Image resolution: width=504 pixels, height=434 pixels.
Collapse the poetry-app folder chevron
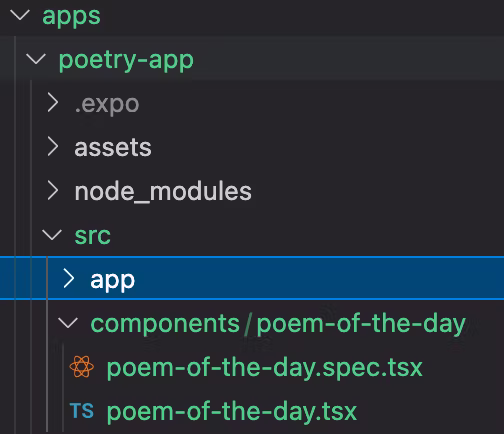pyautogui.click(x=36, y=59)
